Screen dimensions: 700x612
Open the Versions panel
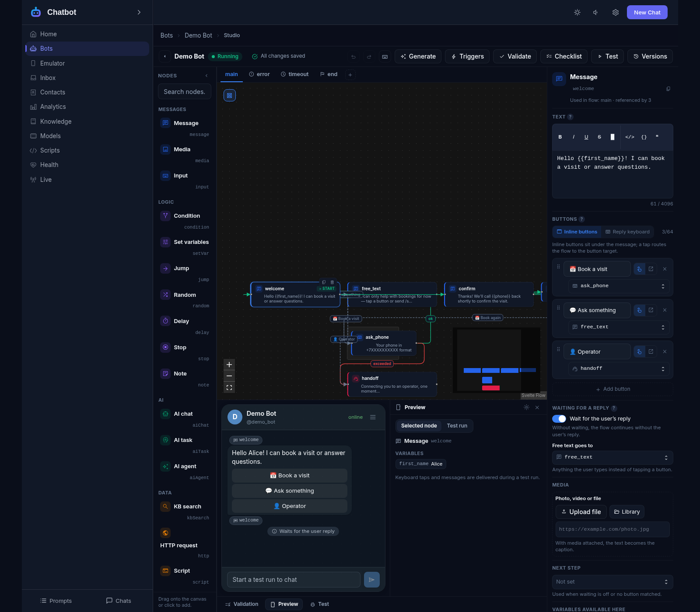click(650, 56)
